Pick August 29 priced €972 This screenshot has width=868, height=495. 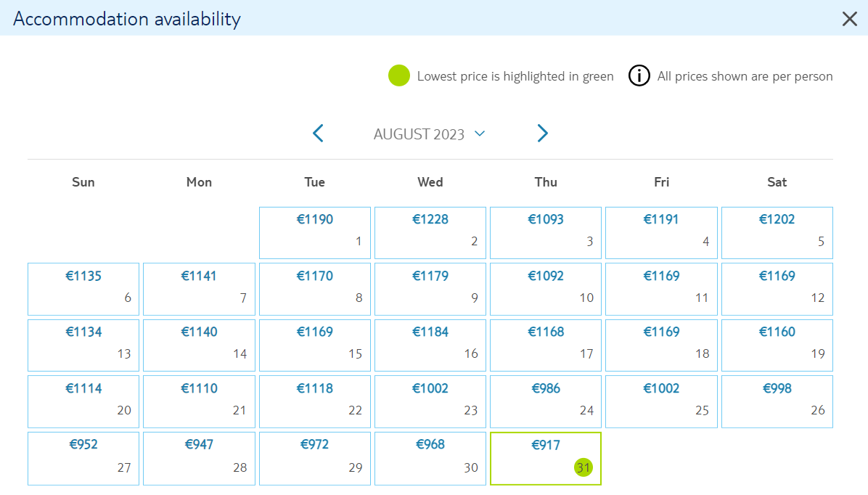coord(314,459)
